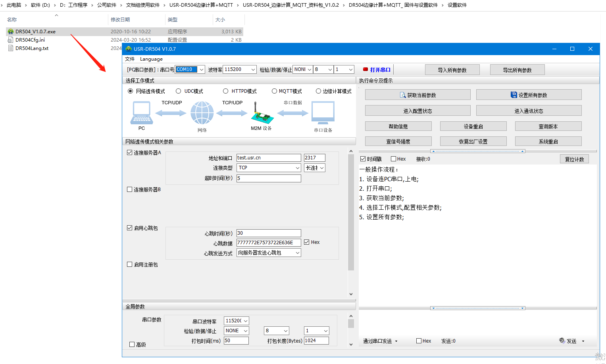Click the PC laptop icon in diagram

(x=142, y=113)
